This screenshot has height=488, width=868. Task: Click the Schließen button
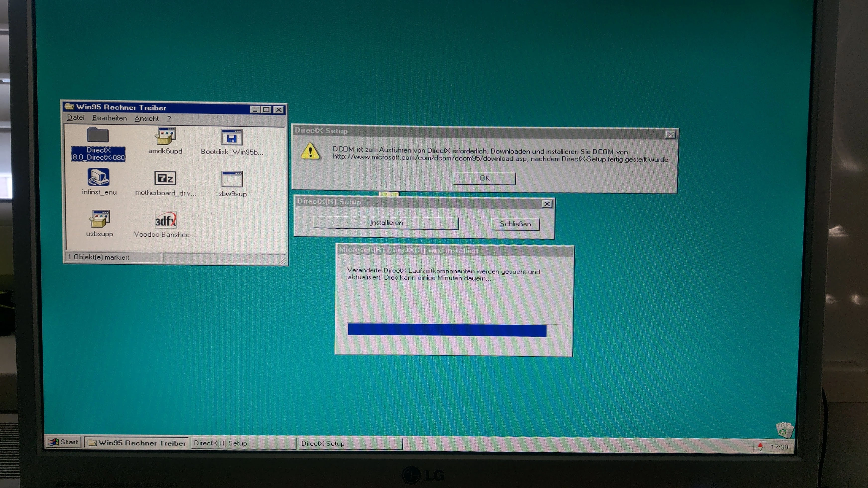[x=515, y=224]
